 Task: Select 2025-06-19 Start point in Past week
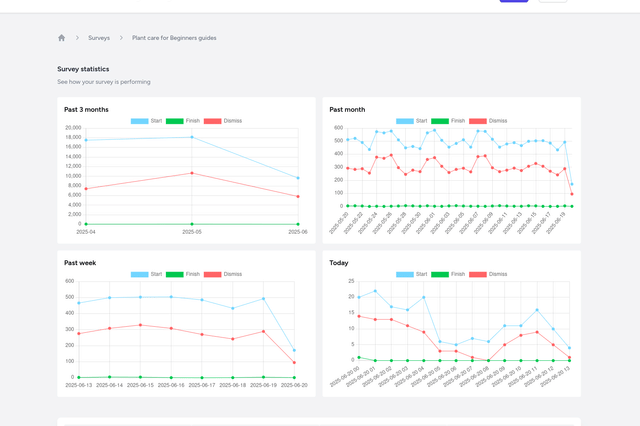(263, 299)
